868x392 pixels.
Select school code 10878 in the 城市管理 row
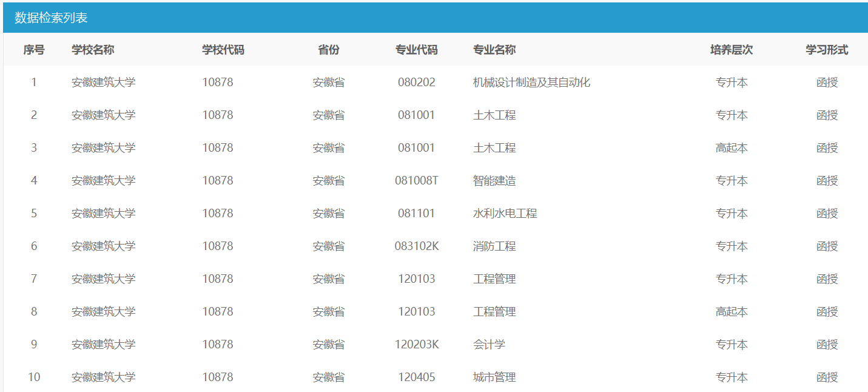point(218,377)
